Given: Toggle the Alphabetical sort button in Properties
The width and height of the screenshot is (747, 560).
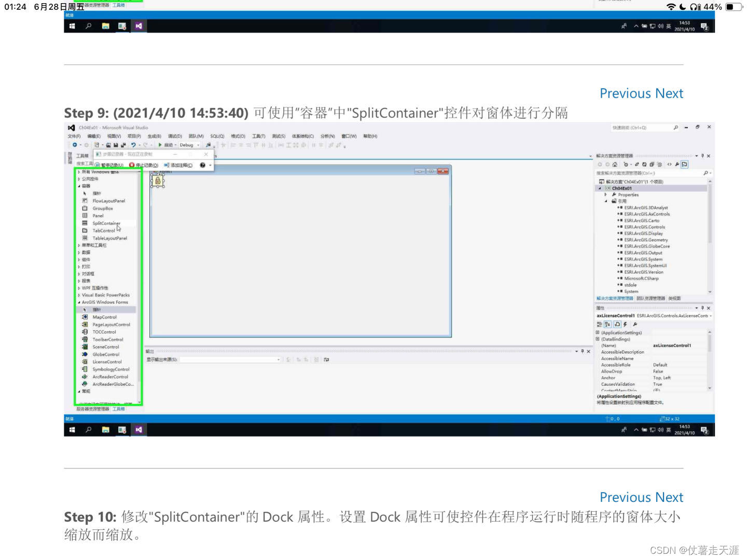Looking at the screenshot, I should [x=608, y=324].
